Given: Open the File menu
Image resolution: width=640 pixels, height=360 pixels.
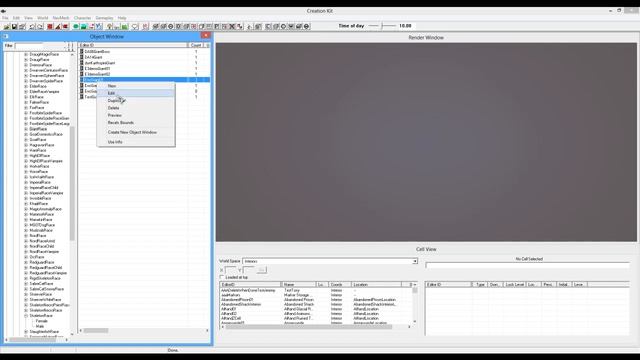Looking at the screenshot, I should pos(5,18).
